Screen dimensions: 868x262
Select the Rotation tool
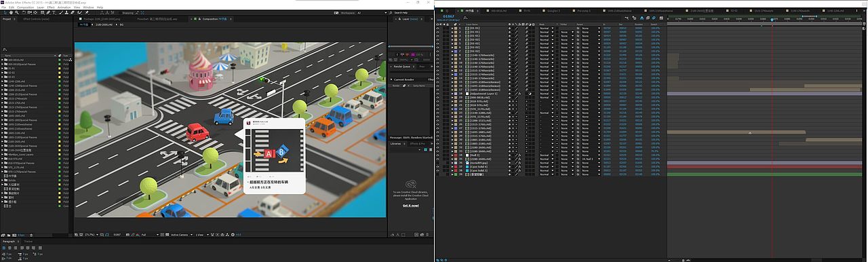tap(24, 12)
